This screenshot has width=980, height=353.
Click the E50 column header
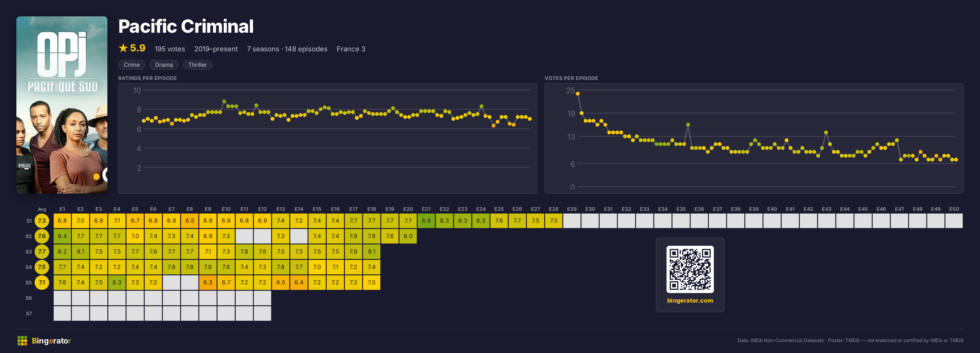tap(954, 209)
